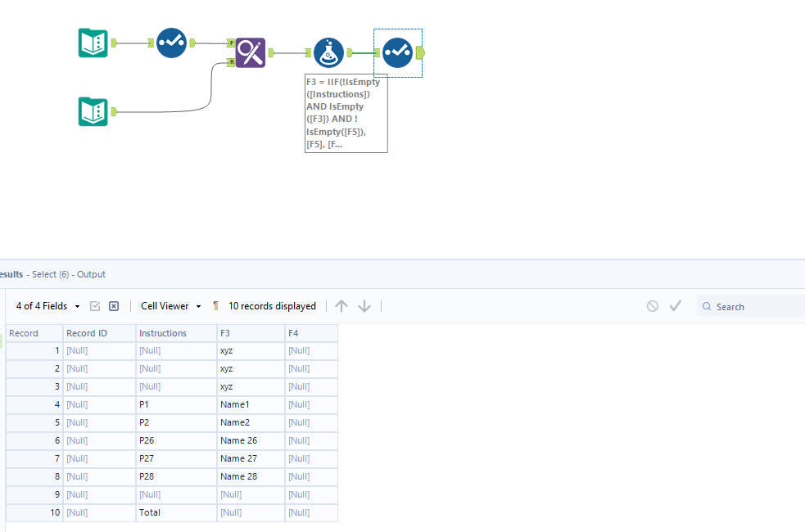Select the Formula tool
Screen dimensions: 805x532
tap(328, 52)
